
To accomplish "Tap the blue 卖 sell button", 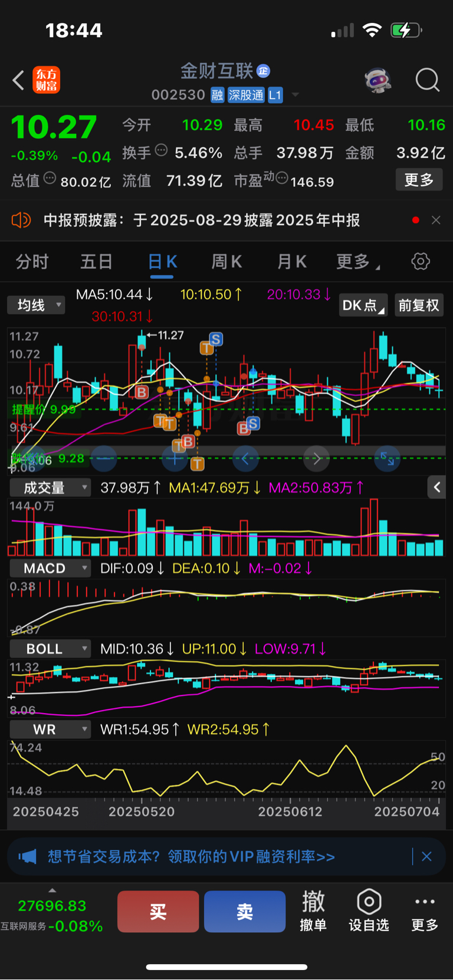I will [245, 912].
